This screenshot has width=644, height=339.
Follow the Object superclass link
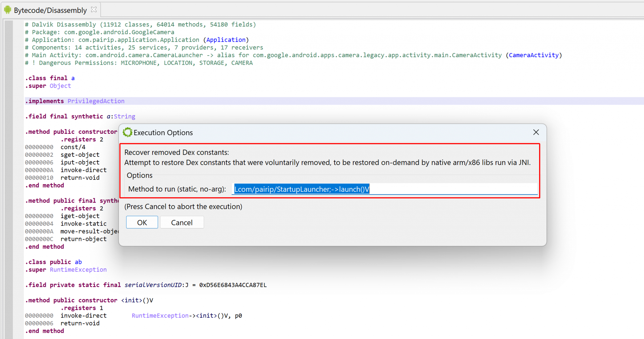click(x=60, y=85)
